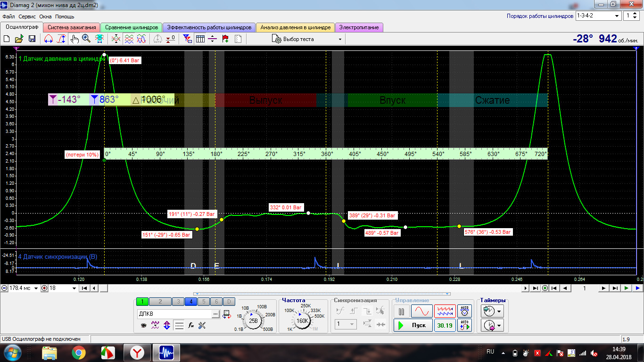Create a new oscillogram file
The width and height of the screenshot is (644, 362).
(7, 39)
